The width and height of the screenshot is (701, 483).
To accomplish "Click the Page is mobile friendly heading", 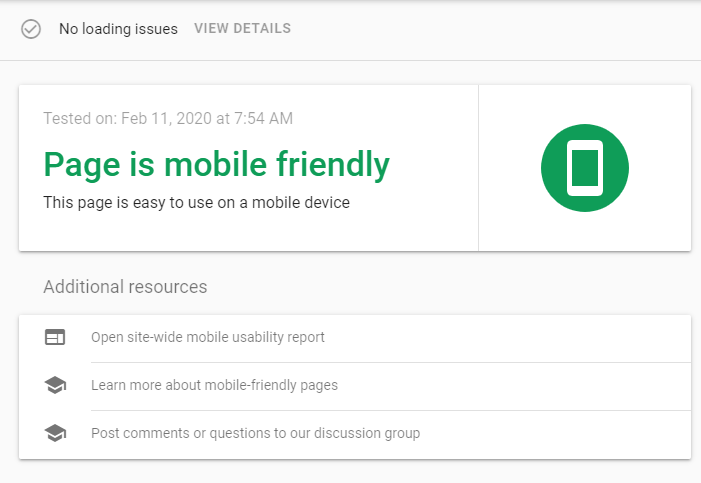I will 217,165.
